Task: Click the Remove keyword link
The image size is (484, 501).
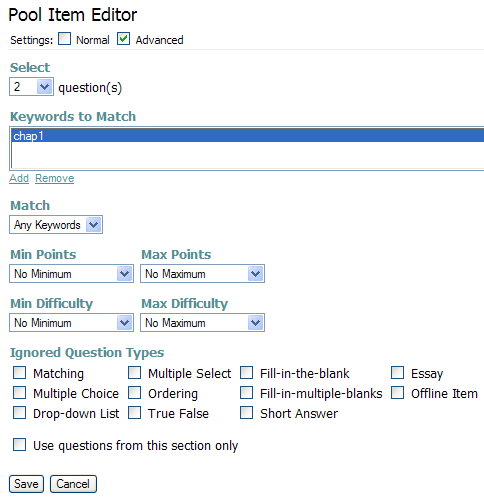Action: tap(55, 178)
